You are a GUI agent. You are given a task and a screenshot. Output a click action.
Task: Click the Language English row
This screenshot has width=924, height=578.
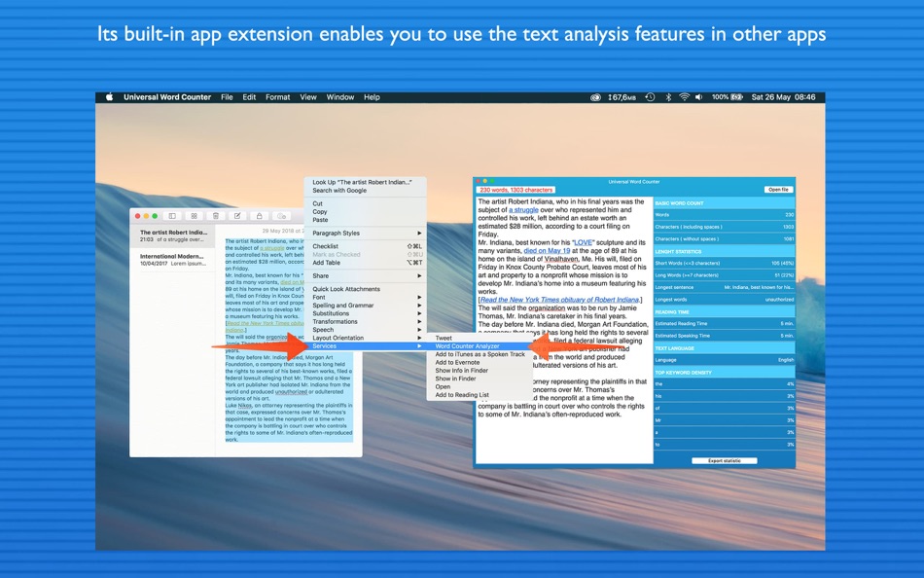tap(725, 360)
